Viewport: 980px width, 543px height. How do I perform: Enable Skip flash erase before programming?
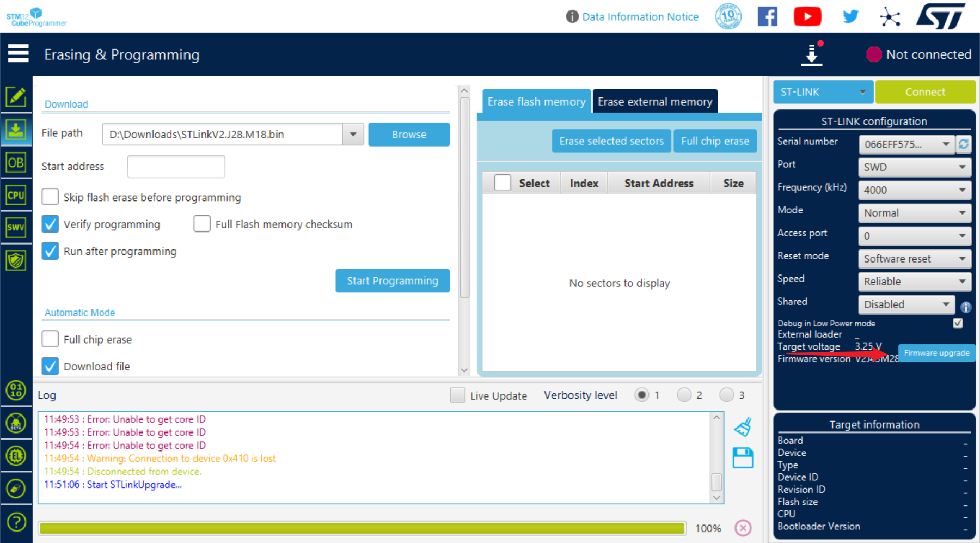[50, 197]
